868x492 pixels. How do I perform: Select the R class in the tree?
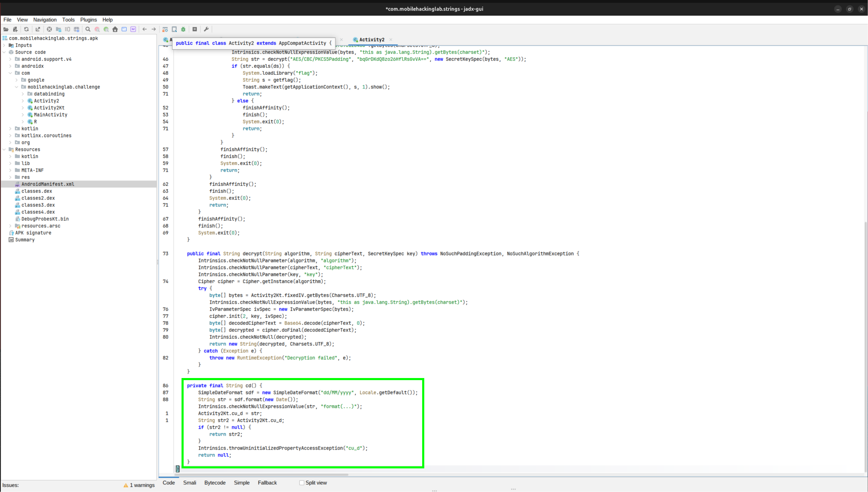point(35,122)
